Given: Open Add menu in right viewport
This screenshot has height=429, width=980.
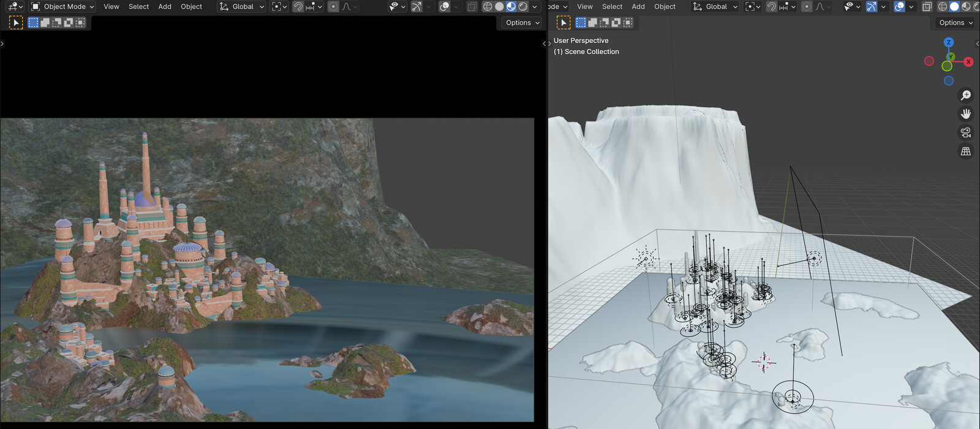Looking at the screenshot, I should pyautogui.click(x=638, y=7).
